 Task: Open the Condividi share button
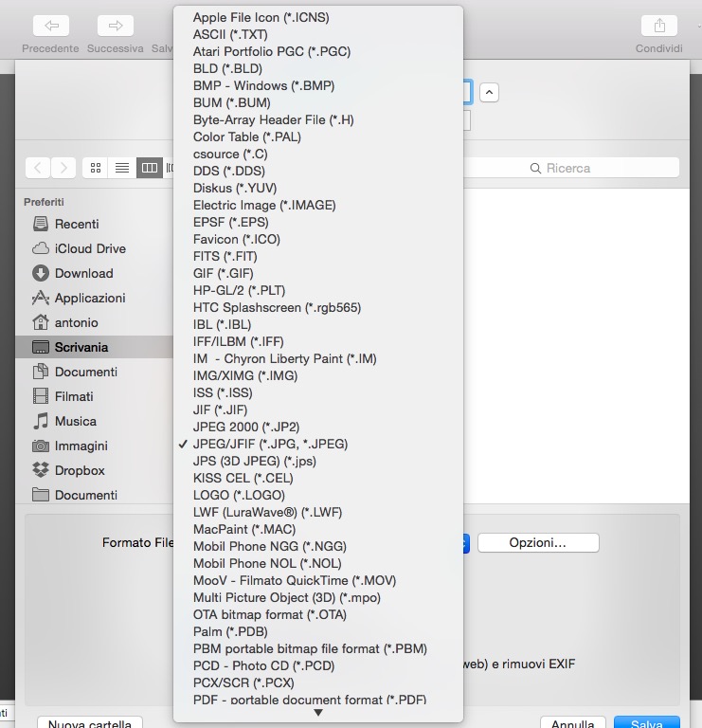pos(659,26)
